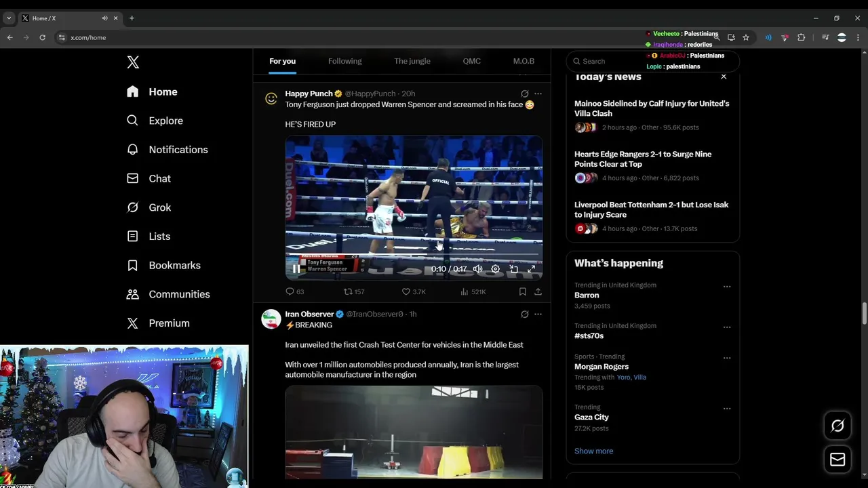The width and height of the screenshot is (868, 488).
Task: Switch to the For you tab
Action: (282, 61)
